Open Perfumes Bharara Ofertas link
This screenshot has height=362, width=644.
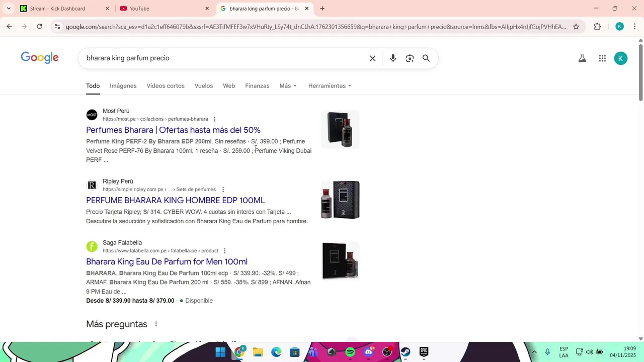pyautogui.click(x=173, y=130)
